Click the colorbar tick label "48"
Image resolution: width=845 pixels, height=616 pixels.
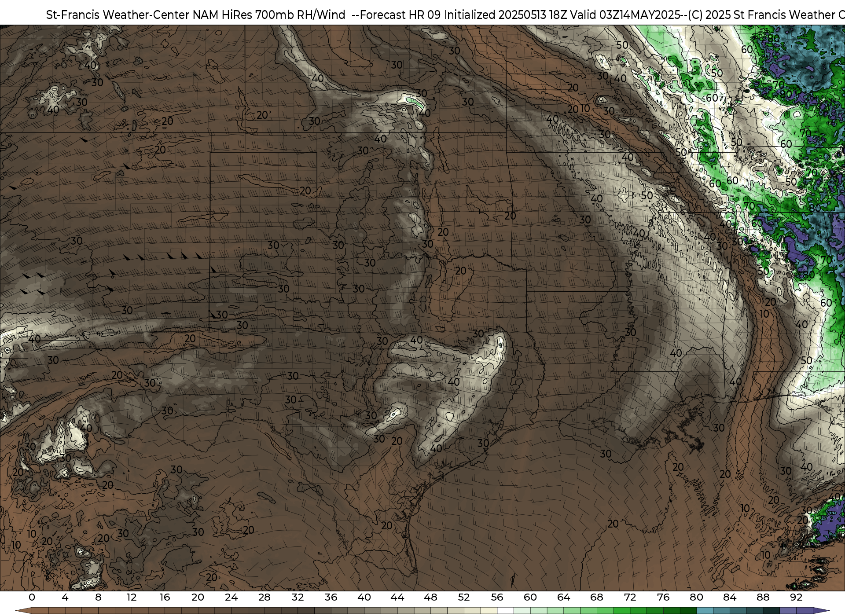(x=430, y=597)
